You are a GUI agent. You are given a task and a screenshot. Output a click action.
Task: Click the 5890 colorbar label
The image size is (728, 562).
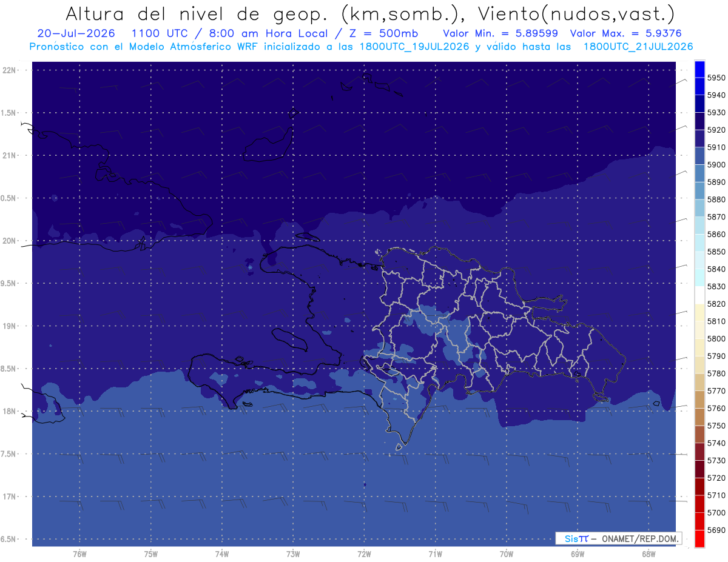coord(716,182)
